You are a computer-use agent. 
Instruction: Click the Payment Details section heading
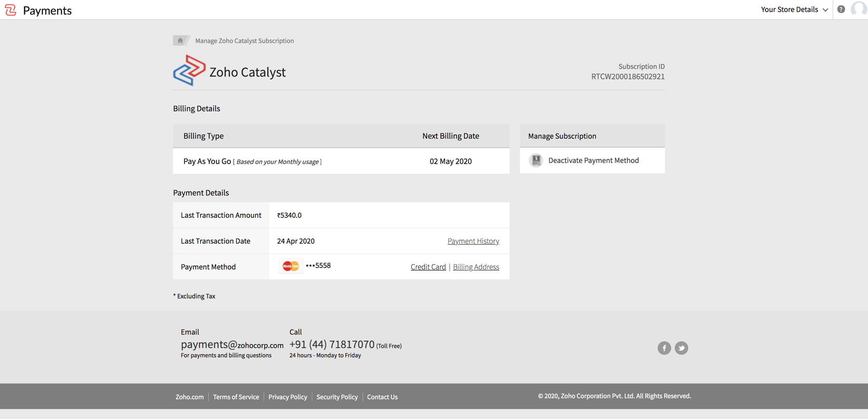point(201,193)
